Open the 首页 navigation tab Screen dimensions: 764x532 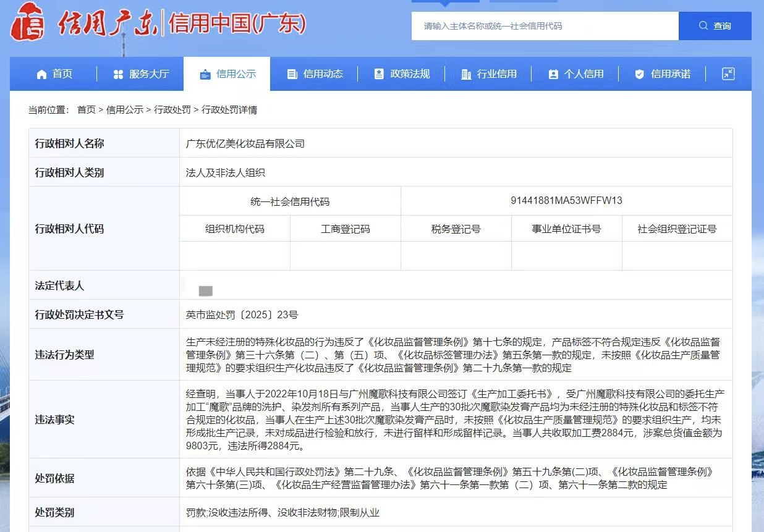(54, 74)
